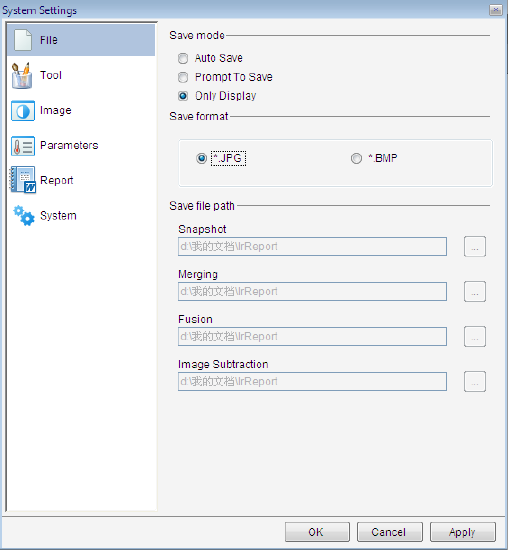Browse for Fusion save path
Image resolution: width=508 pixels, height=550 pixels.
pyautogui.click(x=475, y=336)
